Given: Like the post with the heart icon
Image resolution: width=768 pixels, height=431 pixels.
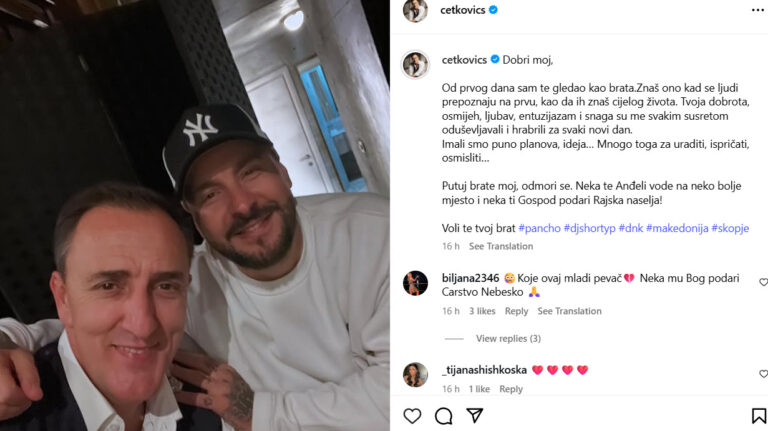Looking at the screenshot, I should click(412, 416).
